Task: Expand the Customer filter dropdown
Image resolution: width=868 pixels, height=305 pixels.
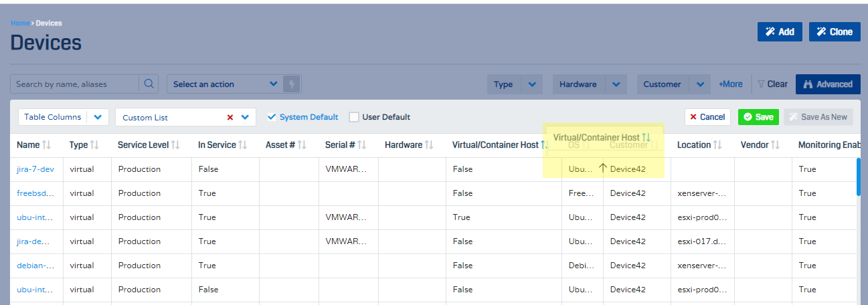Action: point(699,84)
